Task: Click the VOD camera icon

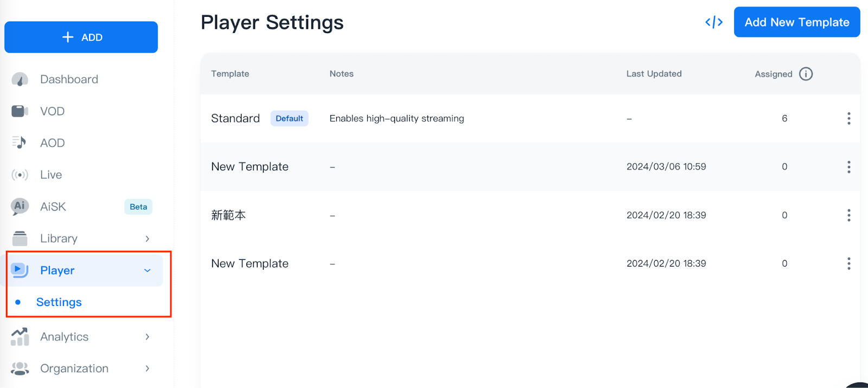Action: pyautogui.click(x=20, y=111)
